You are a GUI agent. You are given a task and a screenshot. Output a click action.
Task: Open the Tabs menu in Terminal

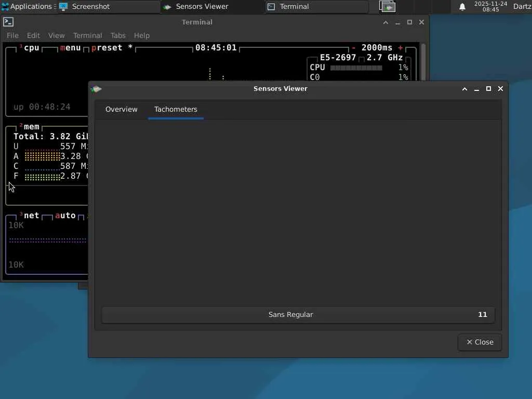tap(118, 35)
